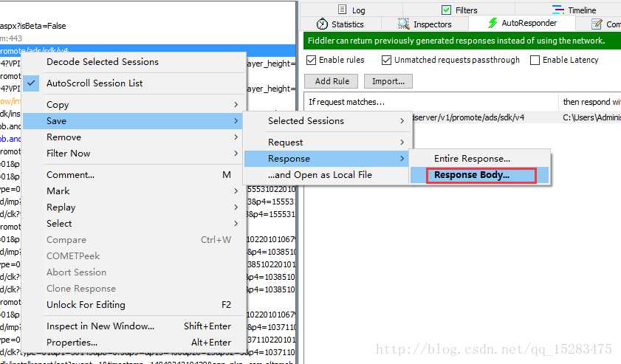Screen dimensions: 621x364
Task: Toggle the Enable rules checkbox
Action: coord(312,60)
